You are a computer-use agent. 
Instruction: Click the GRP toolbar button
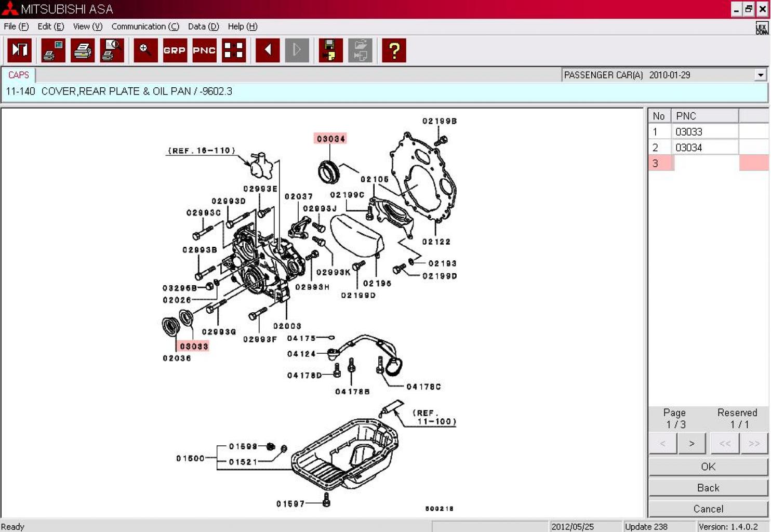[x=175, y=50]
